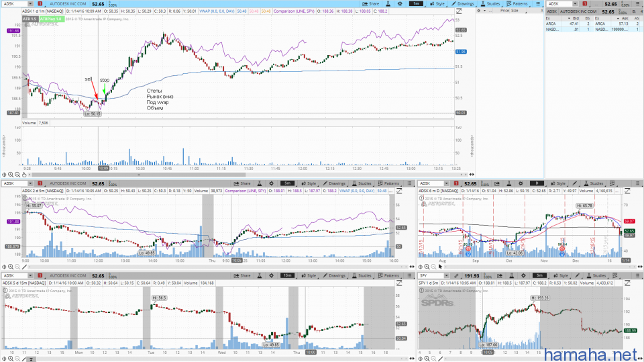Click flask icon on SPY chart
The height and width of the screenshot is (362, 644).
[x=512, y=275]
